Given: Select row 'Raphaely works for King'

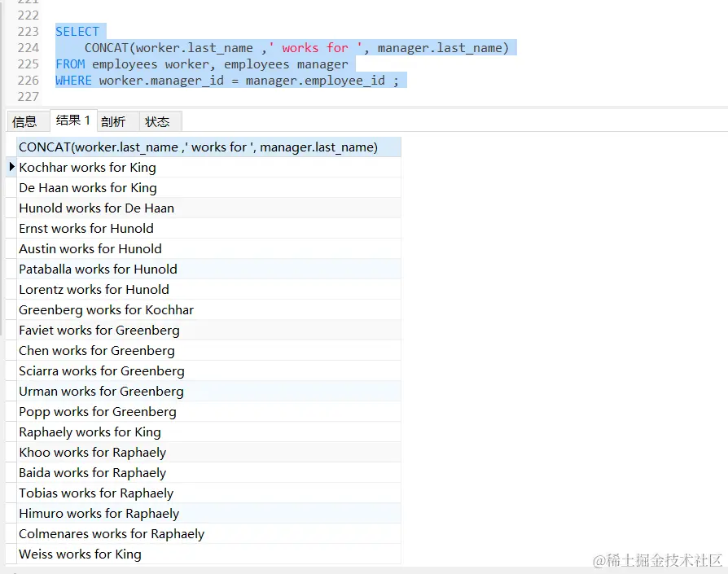Looking at the screenshot, I should pos(208,432).
